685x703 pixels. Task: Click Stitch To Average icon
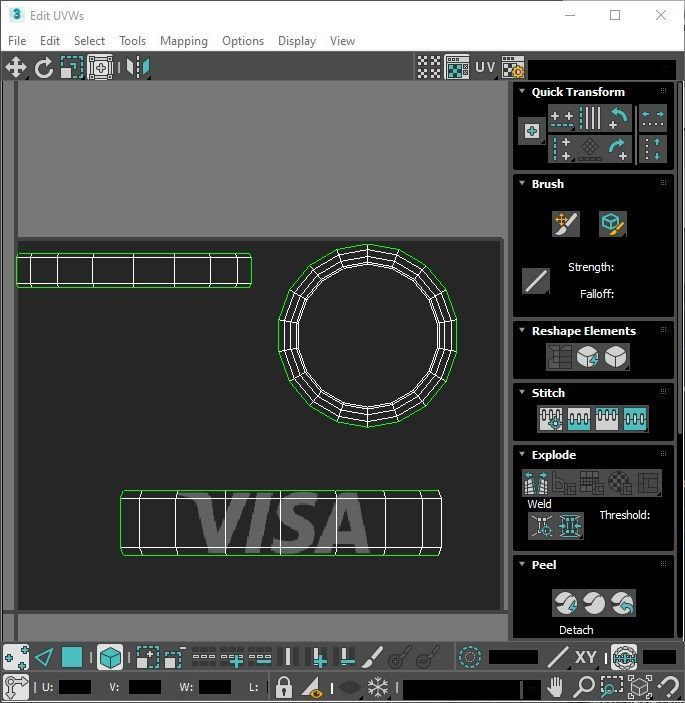(x=579, y=419)
